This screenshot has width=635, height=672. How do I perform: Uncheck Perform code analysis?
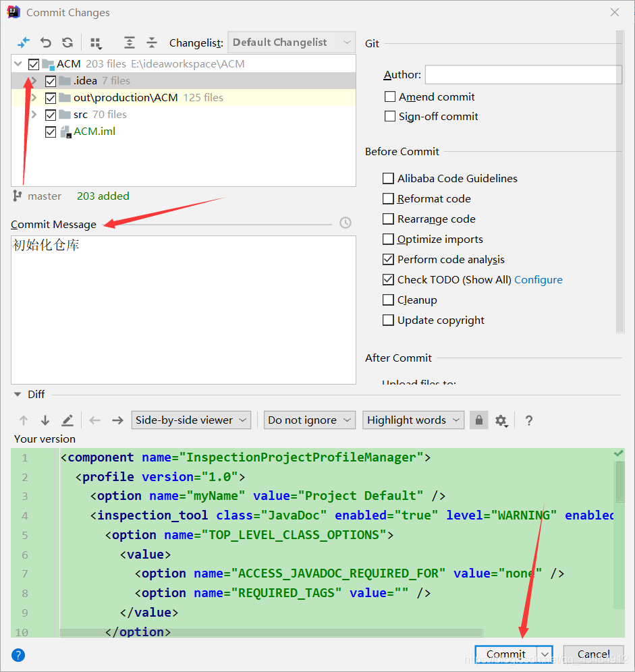388,259
